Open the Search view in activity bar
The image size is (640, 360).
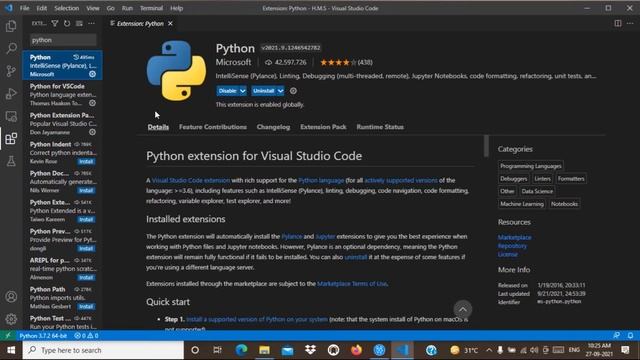point(11,49)
